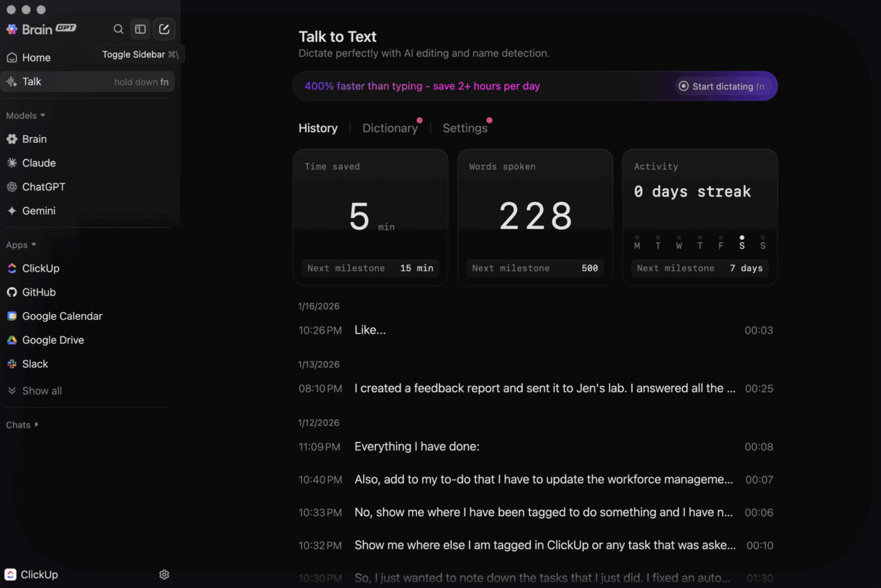Open settings gear at sidebar bottom
The width and height of the screenshot is (881, 588).
point(164,575)
